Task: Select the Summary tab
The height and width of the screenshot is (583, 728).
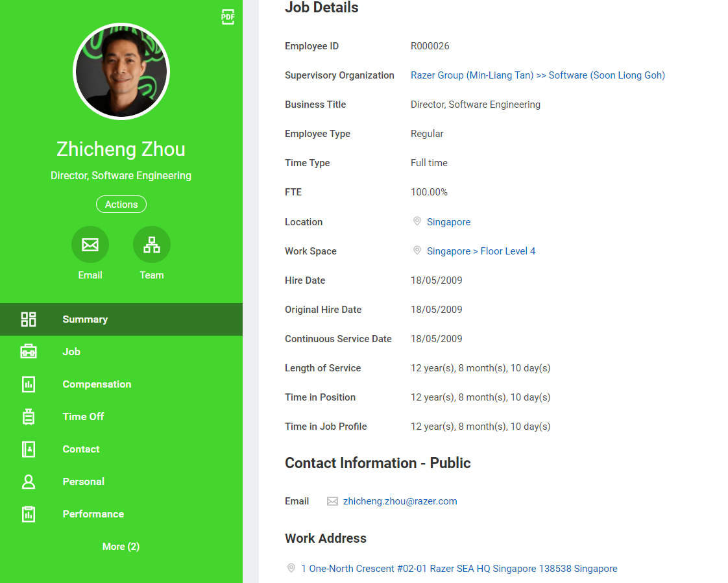Action: click(x=121, y=319)
